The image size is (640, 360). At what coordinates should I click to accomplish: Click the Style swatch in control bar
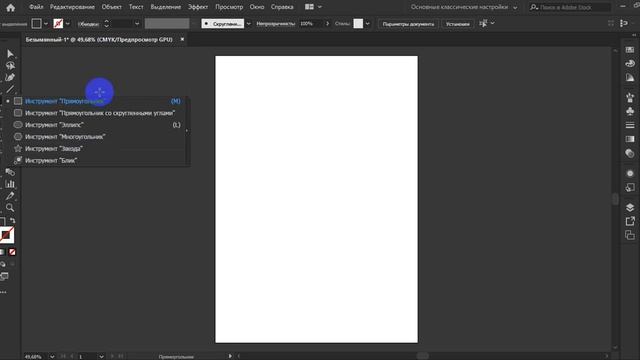tap(358, 24)
